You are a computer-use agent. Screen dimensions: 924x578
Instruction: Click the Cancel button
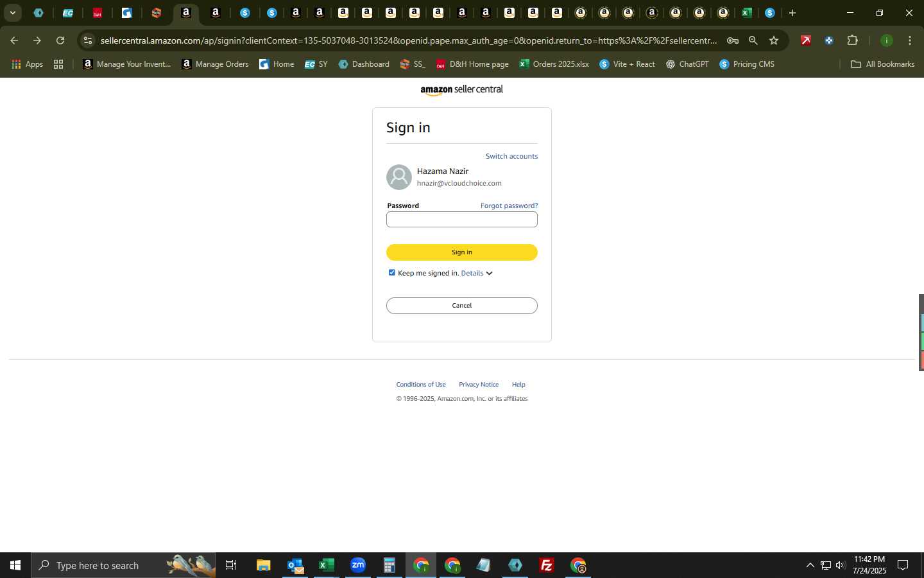(x=462, y=306)
